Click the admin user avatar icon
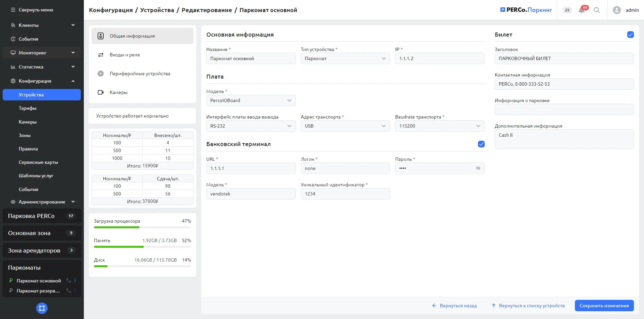Viewport: 644px width, 319px height. 616,10
